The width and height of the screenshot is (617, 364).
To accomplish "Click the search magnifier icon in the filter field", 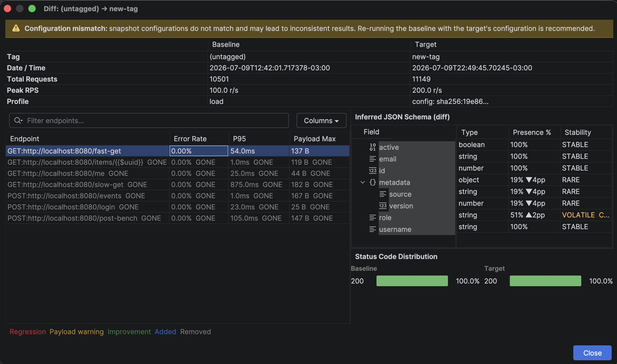I will [18, 120].
